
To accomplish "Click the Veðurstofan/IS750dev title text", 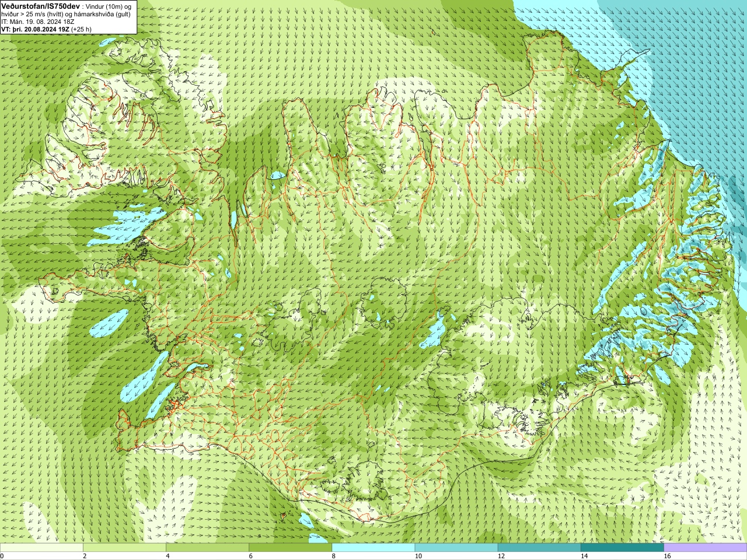I will [41, 6].
